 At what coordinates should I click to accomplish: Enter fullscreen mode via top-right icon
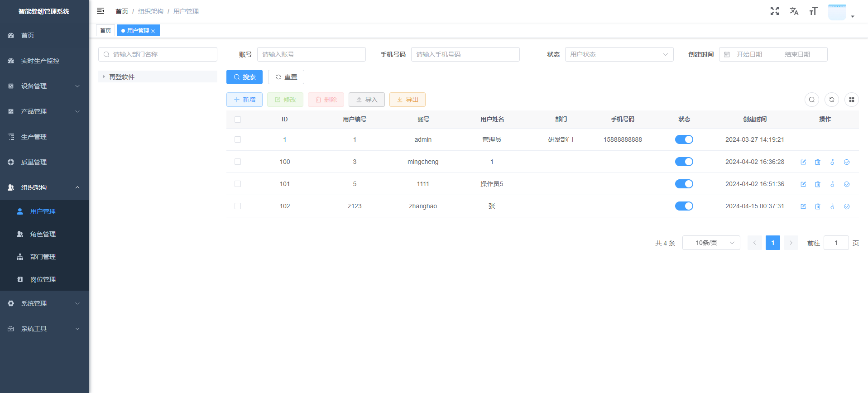(774, 11)
